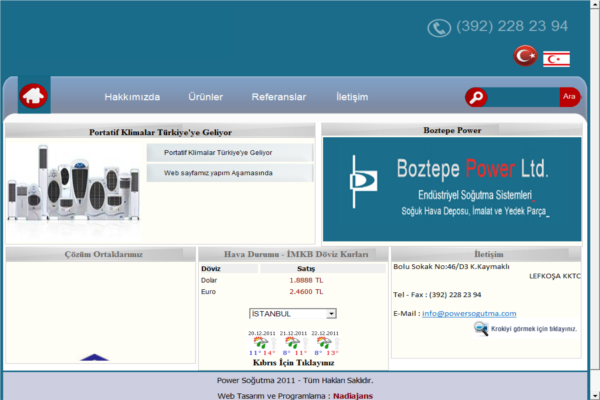600x400 pixels.
Task: Click the Dolar rate 1.8888 TL
Action: coord(306,281)
